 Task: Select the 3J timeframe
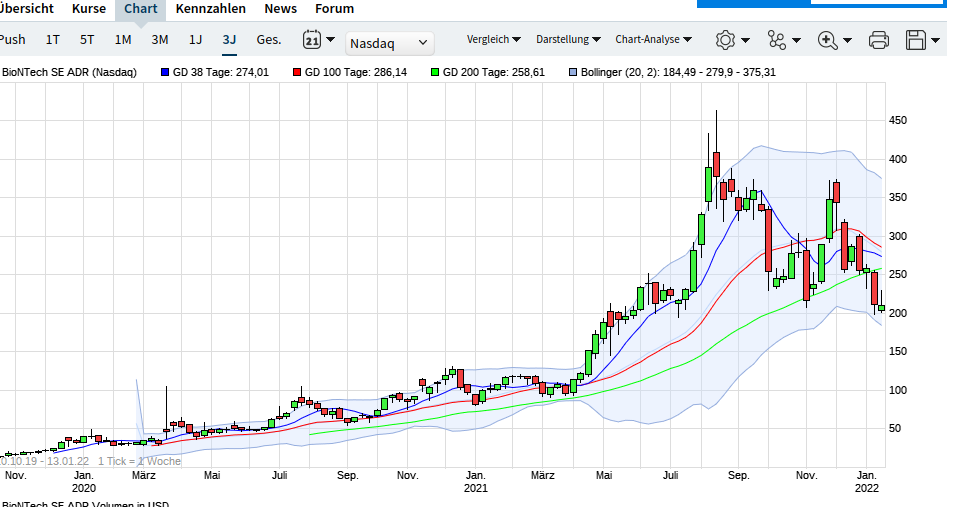(x=229, y=40)
